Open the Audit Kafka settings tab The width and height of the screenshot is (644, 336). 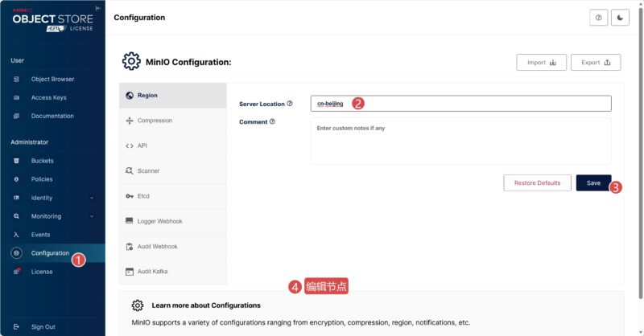pyautogui.click(x=173, y=272)
